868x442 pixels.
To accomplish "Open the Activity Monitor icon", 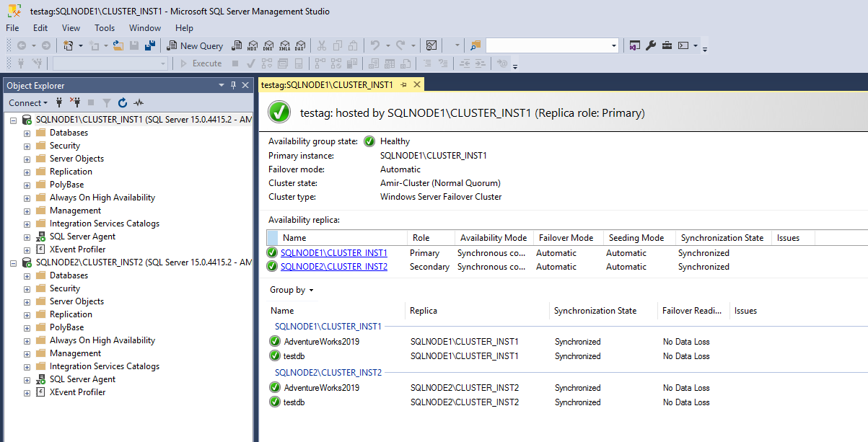I will 431,45.
